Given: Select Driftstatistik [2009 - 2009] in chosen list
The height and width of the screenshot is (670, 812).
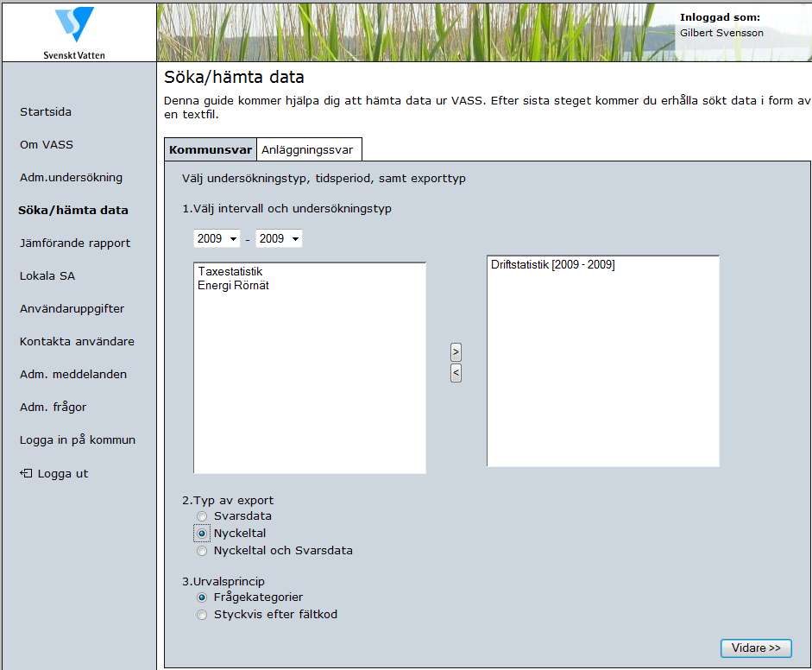Looking at the screenshot, I should click(x=552, y=264).
